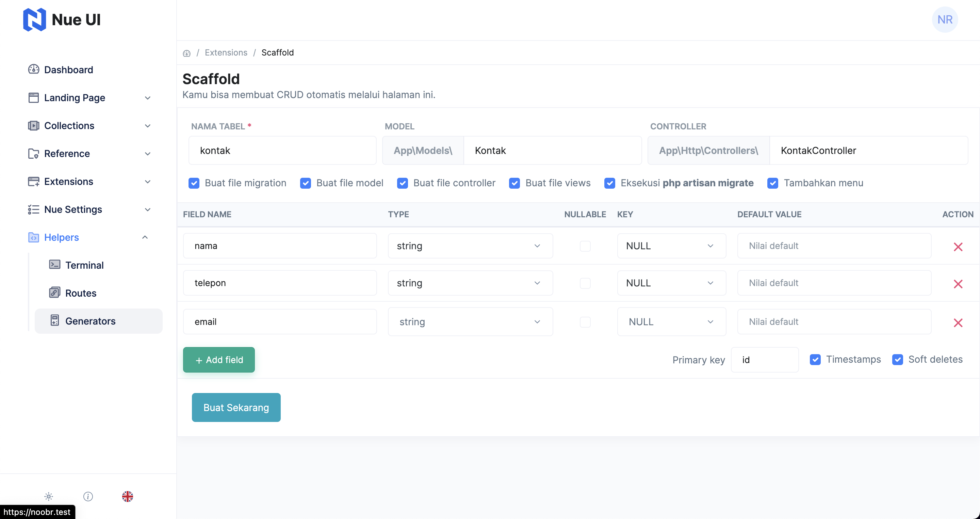Click the Add field button
This screenshot has width=980, height=519.
(219, 360)
